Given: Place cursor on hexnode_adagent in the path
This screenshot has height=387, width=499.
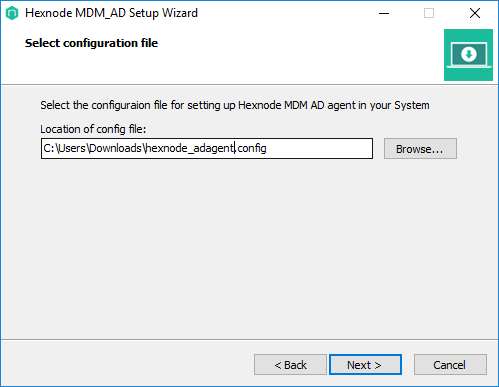Looking at the screenshot, I should tap(190, 148).
